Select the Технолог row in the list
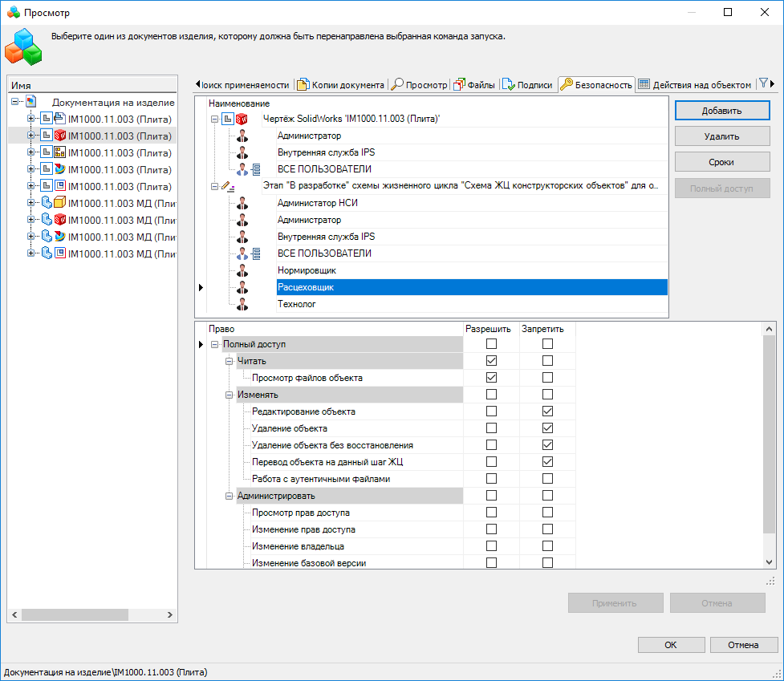The width and height of the screenshot is (784, 681). [x=470, y=304]
